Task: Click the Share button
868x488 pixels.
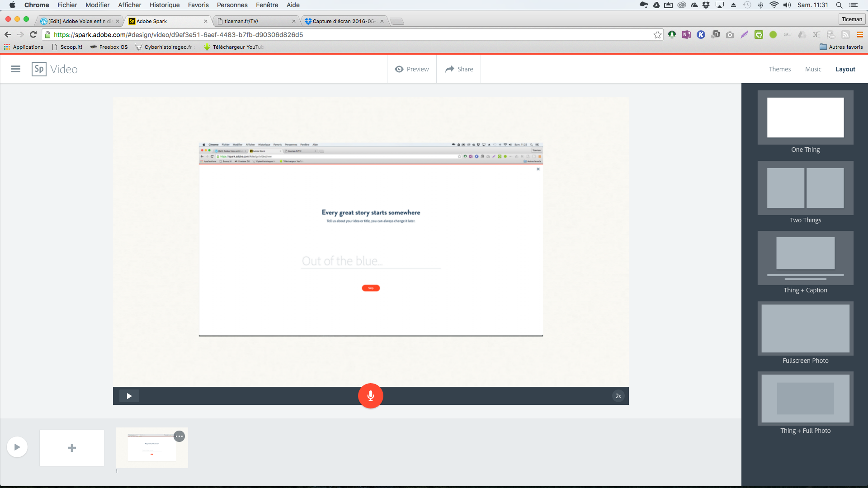Action: 459,69
